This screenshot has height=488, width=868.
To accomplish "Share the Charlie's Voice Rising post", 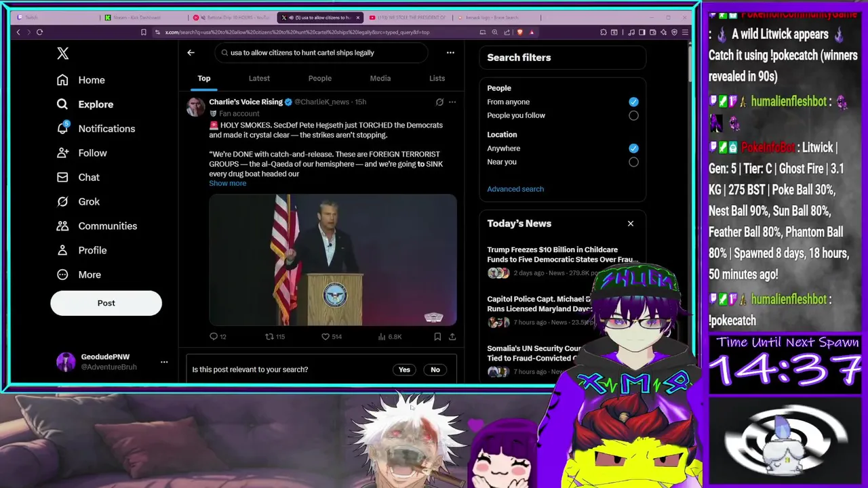I will coord(452,337).
